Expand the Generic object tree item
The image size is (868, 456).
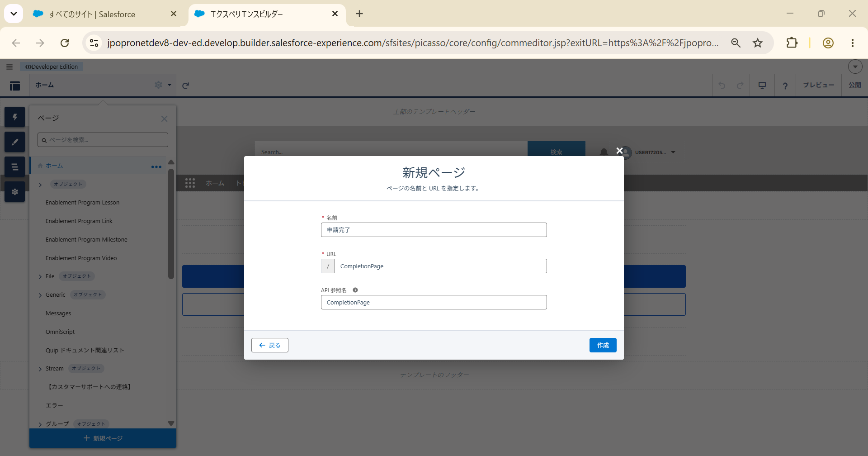[40, 295]
